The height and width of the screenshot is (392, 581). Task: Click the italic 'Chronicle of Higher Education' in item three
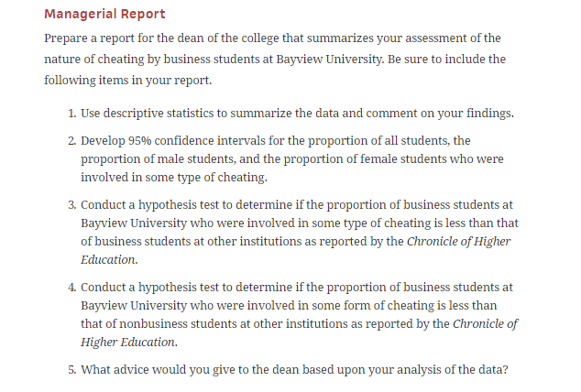[x=458, y=242]
